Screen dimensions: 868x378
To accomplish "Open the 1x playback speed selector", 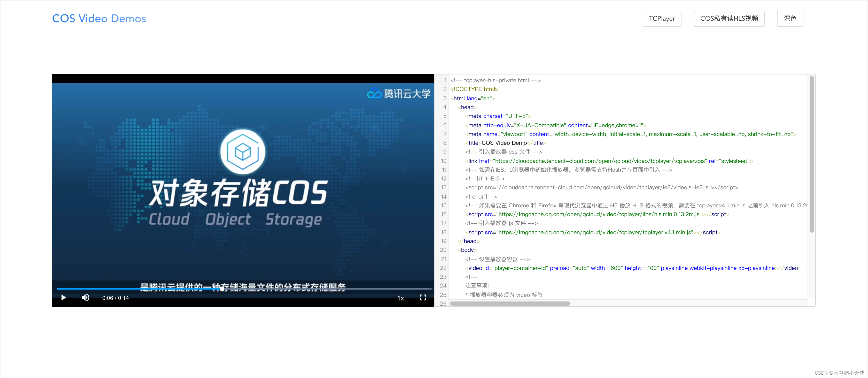I will [401, 298].
